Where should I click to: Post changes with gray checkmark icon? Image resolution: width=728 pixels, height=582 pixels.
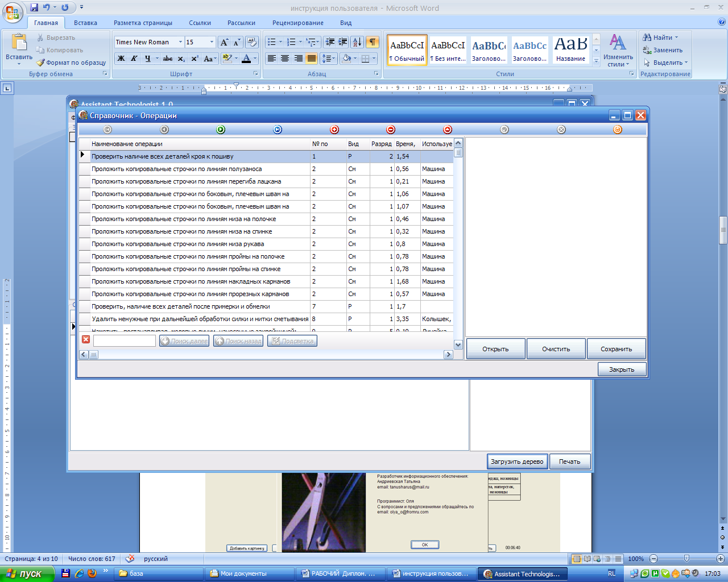click(504, 130)
